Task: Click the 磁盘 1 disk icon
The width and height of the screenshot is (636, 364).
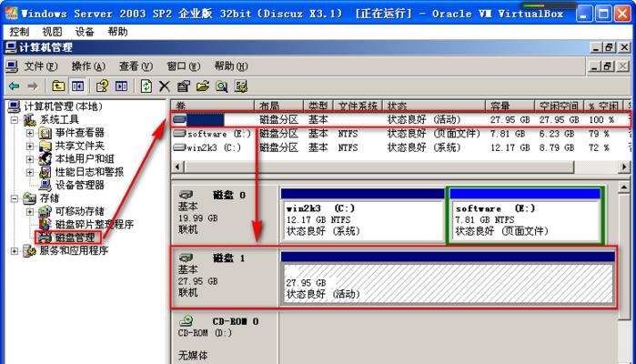Action: pos(186,258)
